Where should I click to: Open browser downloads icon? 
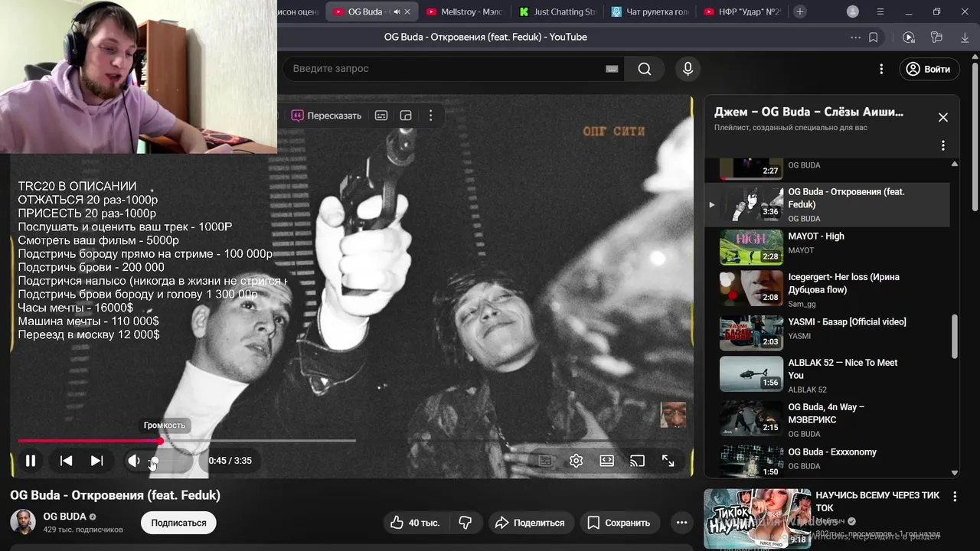click(965, 37)
